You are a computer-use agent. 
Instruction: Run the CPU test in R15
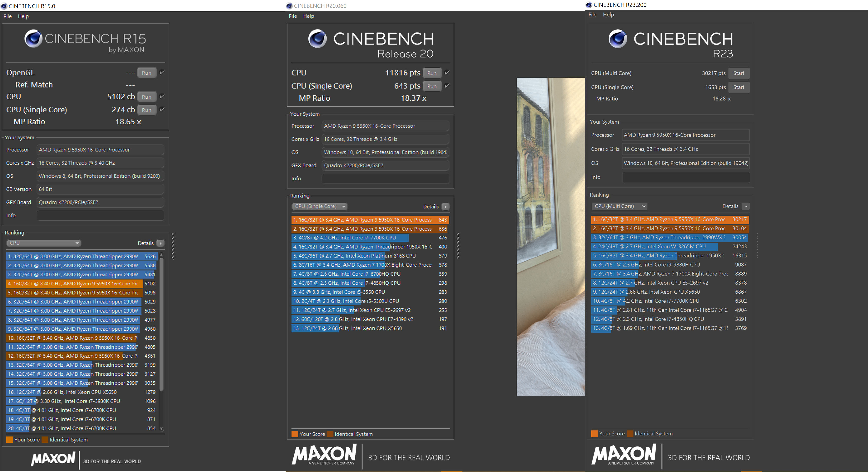click(x=147, y=97)
